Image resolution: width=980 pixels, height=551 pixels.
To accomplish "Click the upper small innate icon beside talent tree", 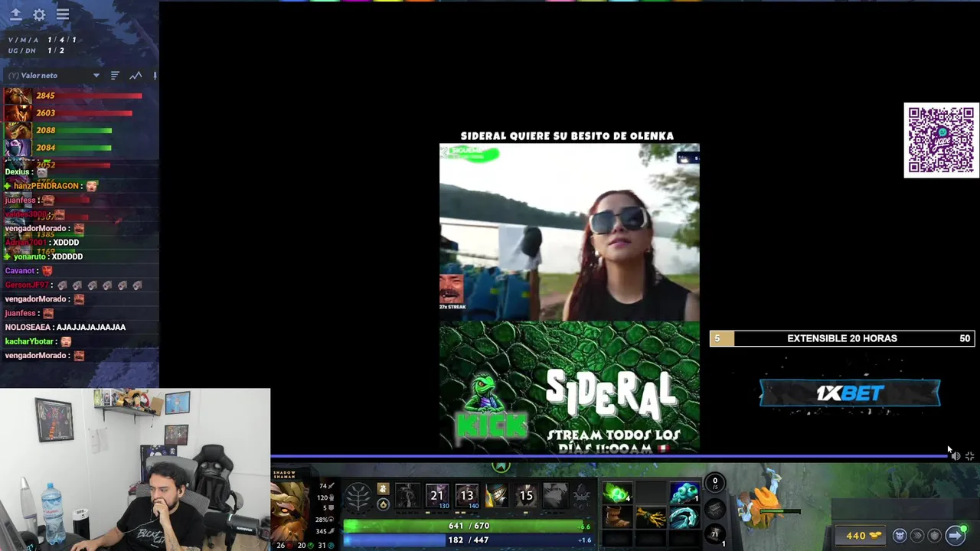I will [383, 489].
